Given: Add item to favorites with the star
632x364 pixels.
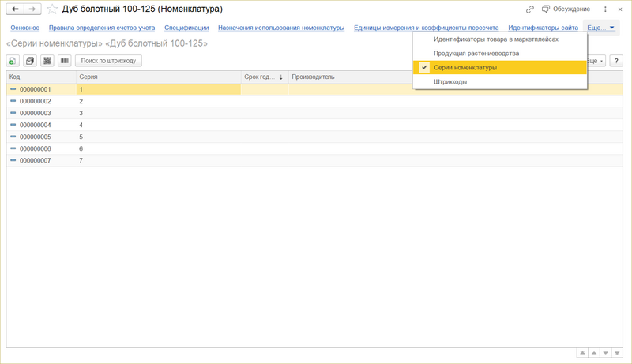Looking at the screenshot, I should (x=52, y=9).
